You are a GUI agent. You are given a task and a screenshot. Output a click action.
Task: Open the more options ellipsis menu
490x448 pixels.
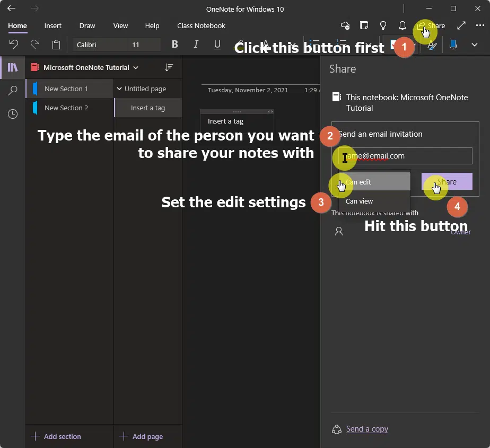click(480, 25)
